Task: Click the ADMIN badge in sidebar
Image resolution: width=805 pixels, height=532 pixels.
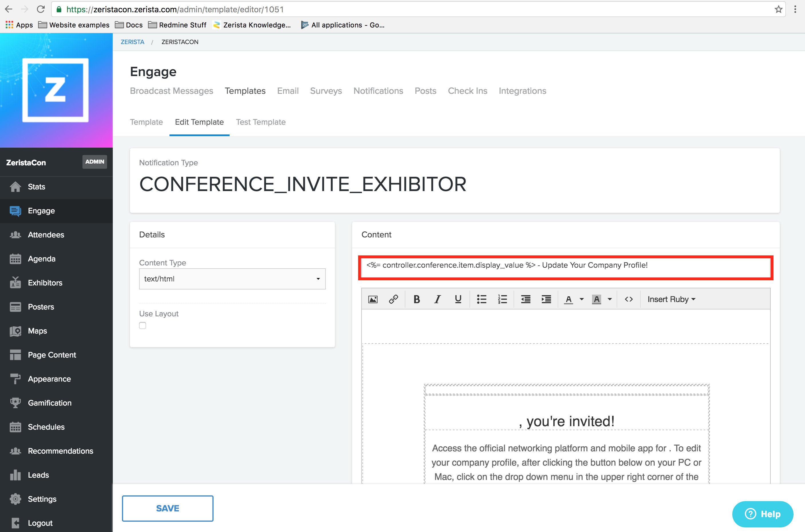Action: click(x=94, y=162)
